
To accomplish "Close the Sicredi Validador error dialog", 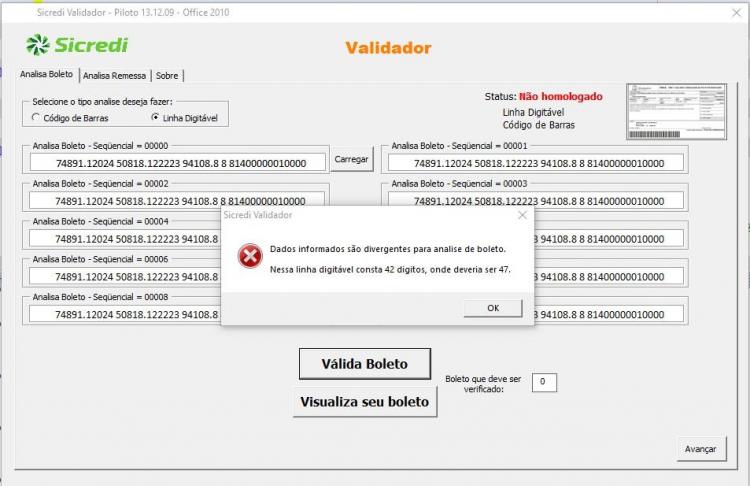I will pos(522,215).
